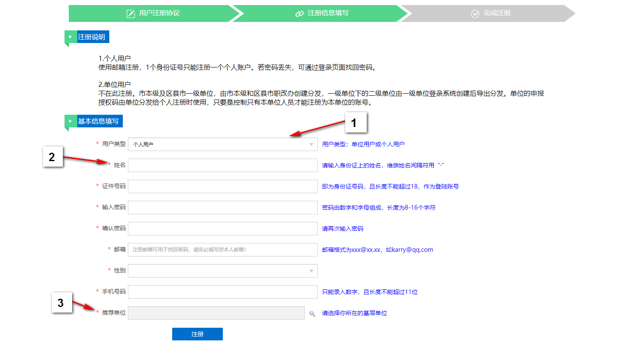Viewport: 644px width, 356px height.
Task: Click into the 姓名 input field
Action: click(x=222, y=165)
